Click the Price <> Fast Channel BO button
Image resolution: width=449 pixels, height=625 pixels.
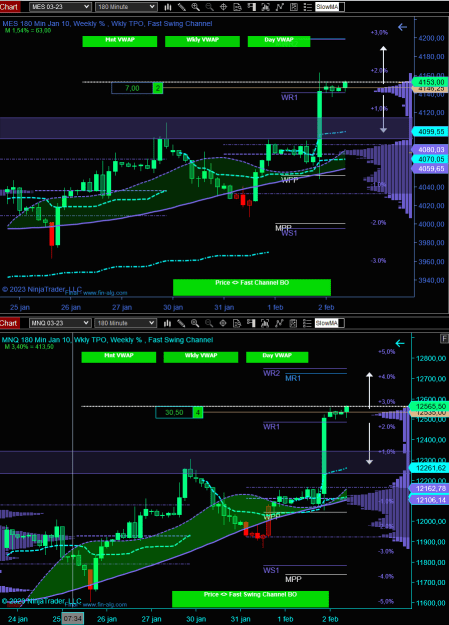coord(252,287)
